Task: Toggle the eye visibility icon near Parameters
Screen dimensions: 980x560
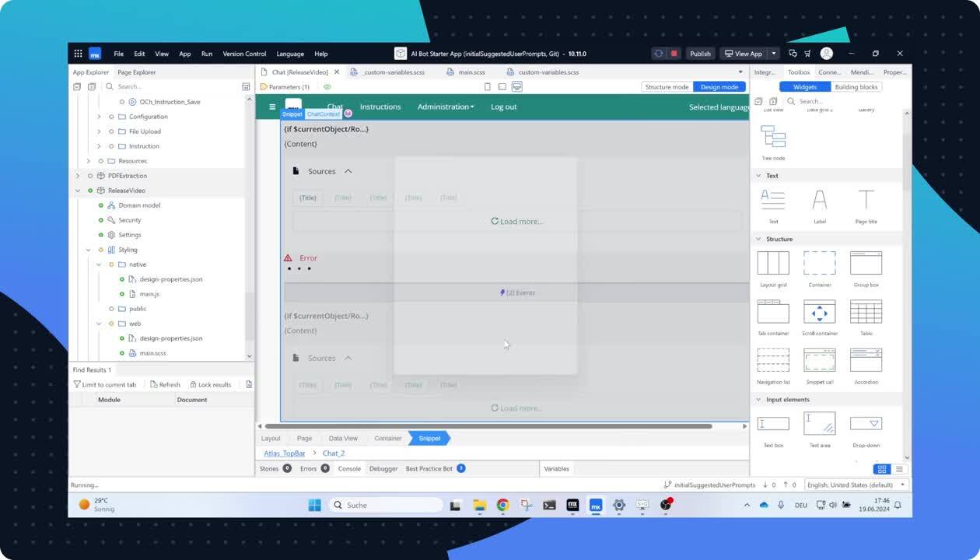Action: 327,87
